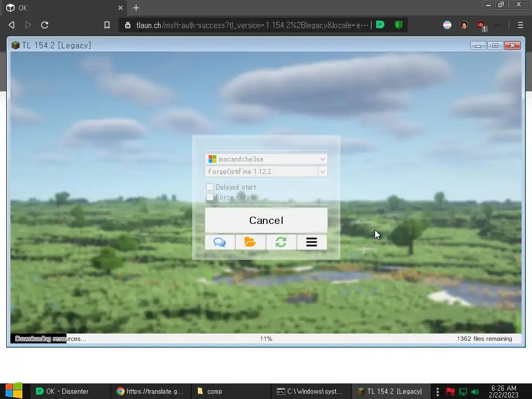Viewport: 532px width, 399px height.
Task: Open the launcher hamburger settings menu
Action: pyautogui.click(x=312, y=242)
